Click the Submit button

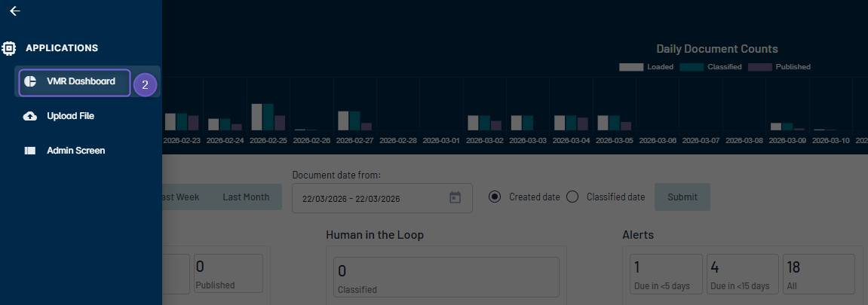coord(682,197)
